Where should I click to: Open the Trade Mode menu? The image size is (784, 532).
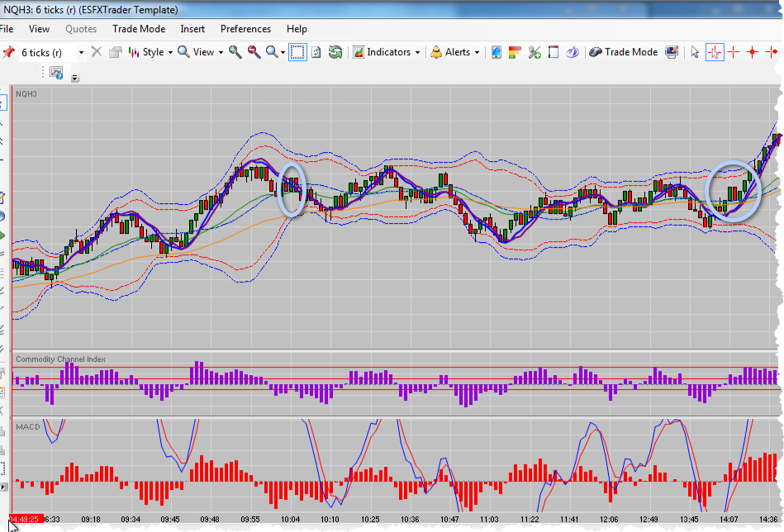click(x=139, y=29)
